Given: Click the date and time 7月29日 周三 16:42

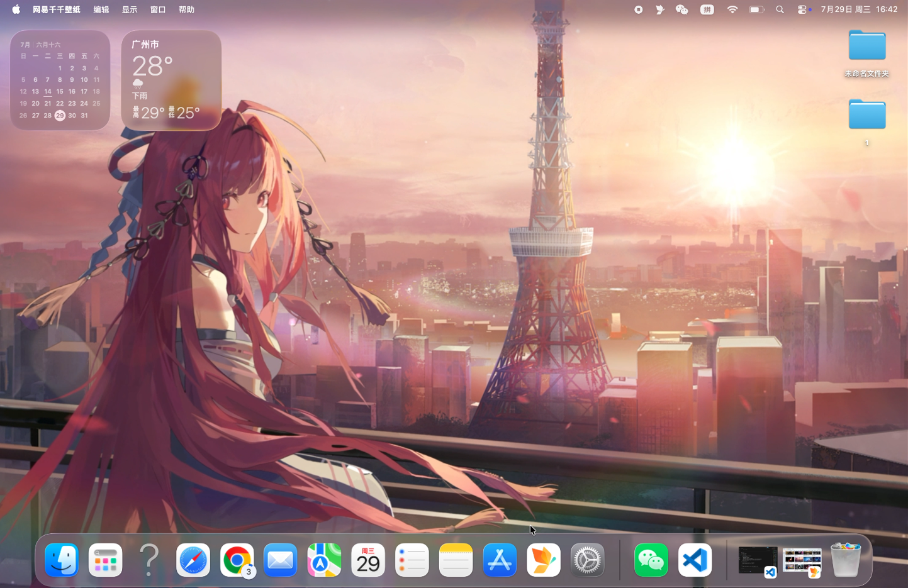Looking at the screenshot, I should [859, 9].
